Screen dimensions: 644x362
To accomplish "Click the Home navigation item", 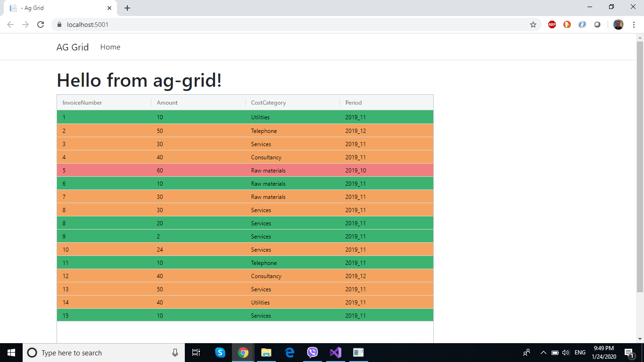I will (110, 47).
